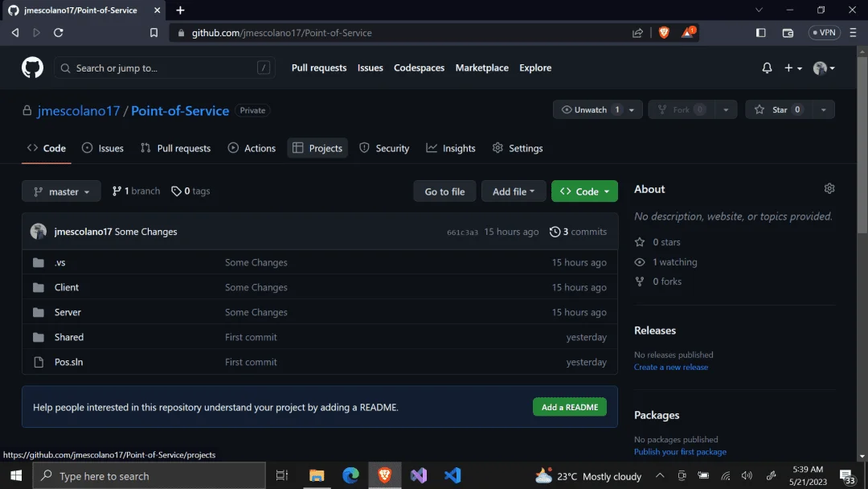View the 3 commits history
868x489 pixels.
coord(578,232)
